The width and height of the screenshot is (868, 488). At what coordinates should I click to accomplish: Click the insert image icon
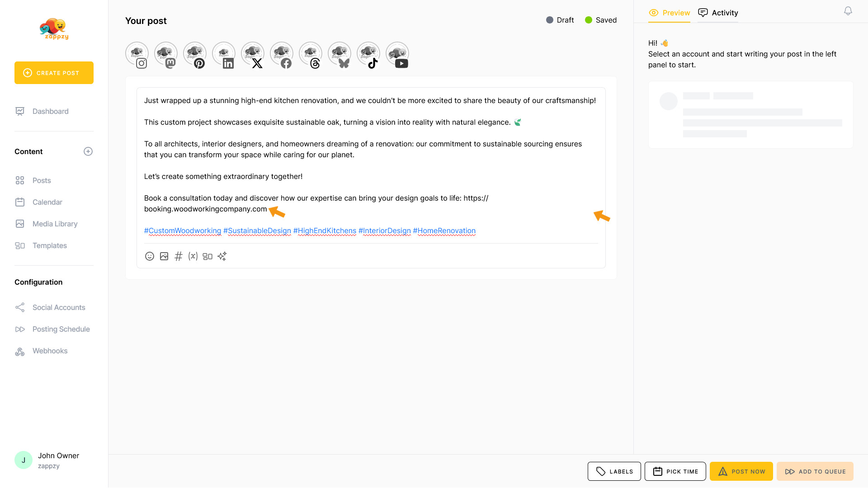(164, 256)
